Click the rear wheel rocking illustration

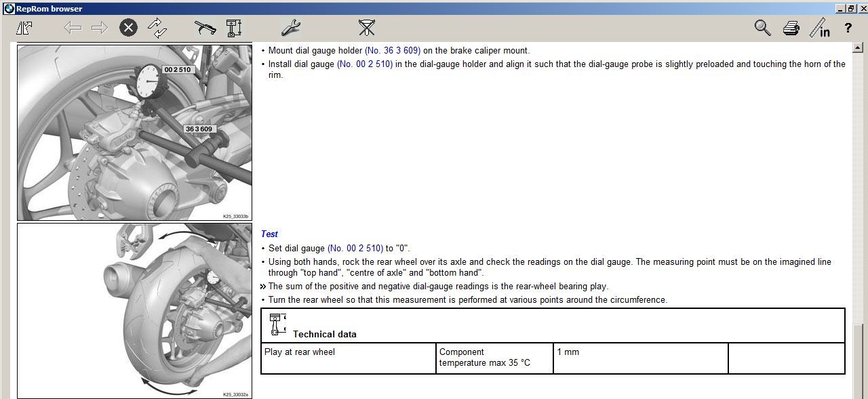134,310
